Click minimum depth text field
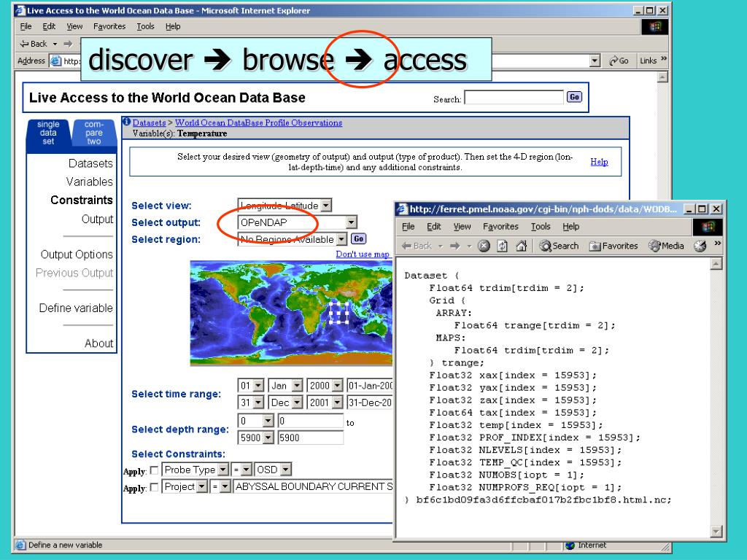Viewport: 747px width, 560px height. pyautogui.click(x=311, y=421)
